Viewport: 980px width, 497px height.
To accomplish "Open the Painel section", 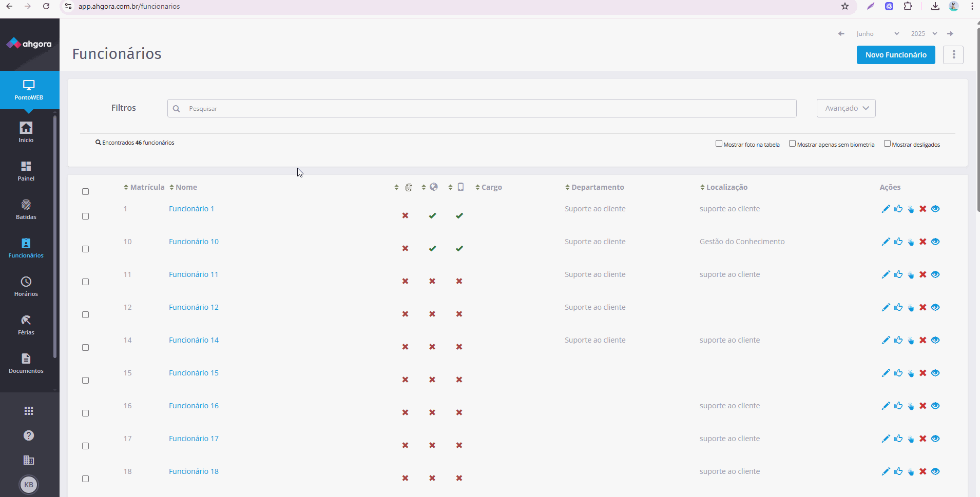I will pyautogui.click(x=26, y=171).
